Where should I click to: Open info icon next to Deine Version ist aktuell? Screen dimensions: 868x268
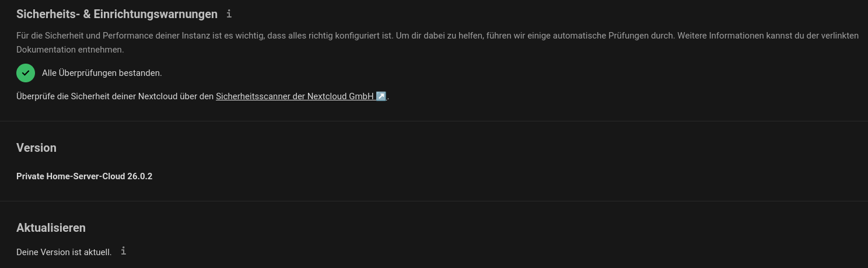pos(123,251)
